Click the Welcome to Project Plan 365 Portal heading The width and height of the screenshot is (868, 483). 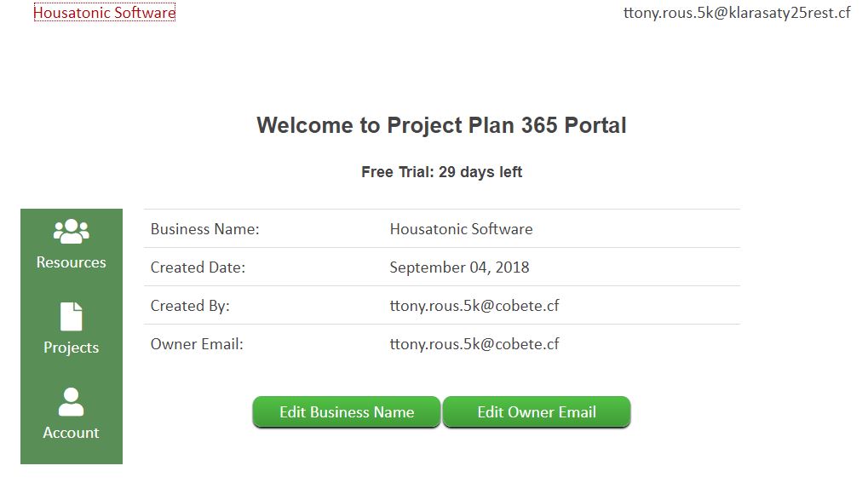(441, 125)
